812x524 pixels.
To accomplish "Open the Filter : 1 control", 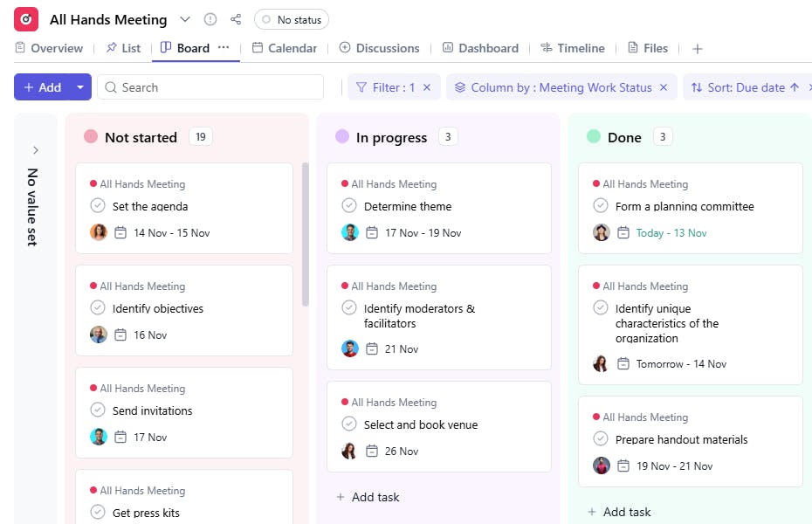I will (x=386, y=87).
